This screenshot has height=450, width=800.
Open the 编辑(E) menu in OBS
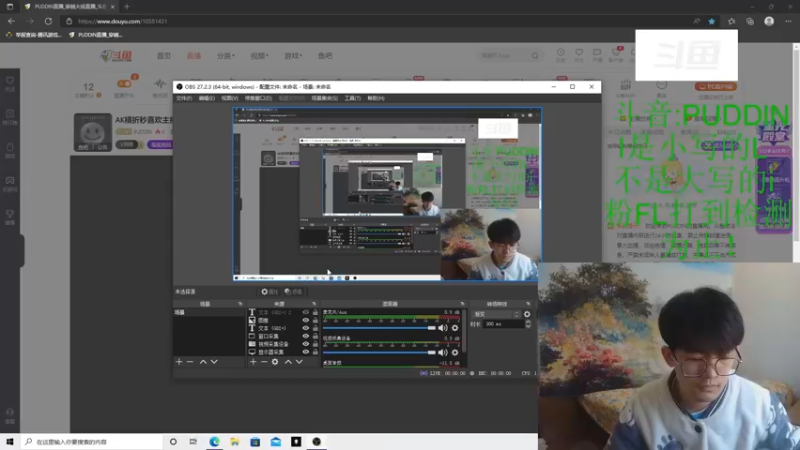click(x=207, y=98)
